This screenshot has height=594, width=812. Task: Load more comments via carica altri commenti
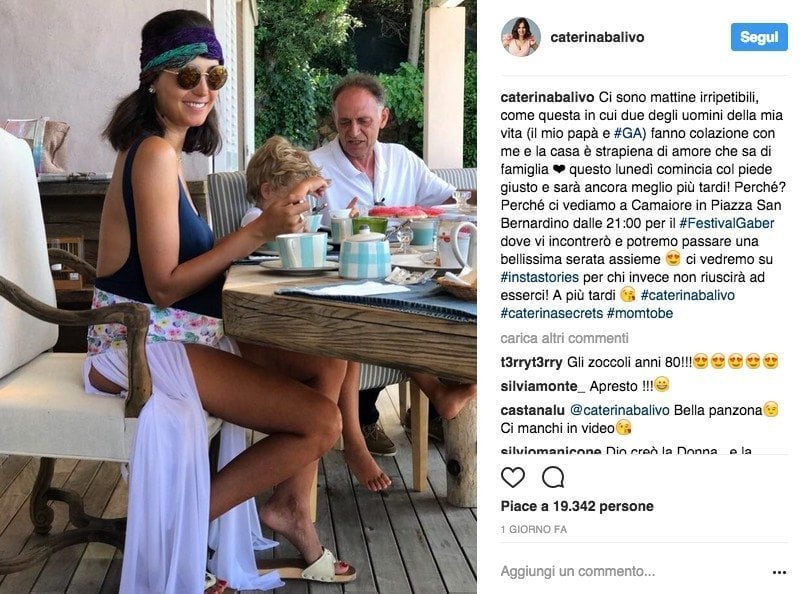(564, 338)
